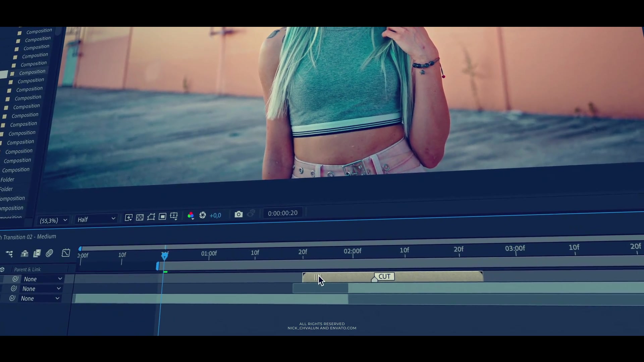The width and height of the screenshot is (644, 362).
Task: Click the time navigator start handle above ruler
Action: coord(80,249)
